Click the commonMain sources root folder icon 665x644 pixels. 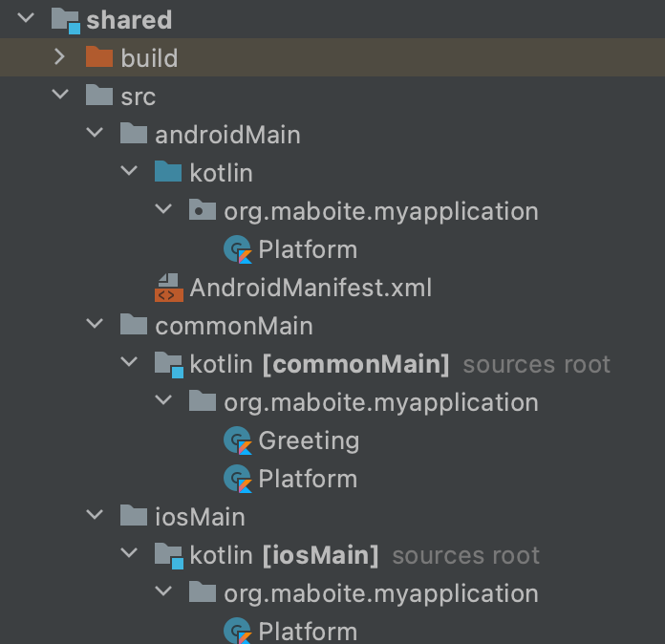(x=168, y=364)
